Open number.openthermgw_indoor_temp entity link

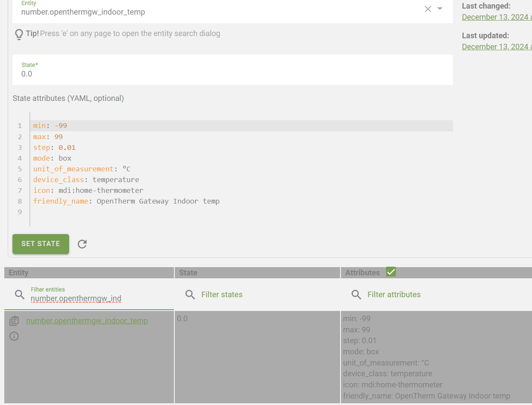pos(87,321)
